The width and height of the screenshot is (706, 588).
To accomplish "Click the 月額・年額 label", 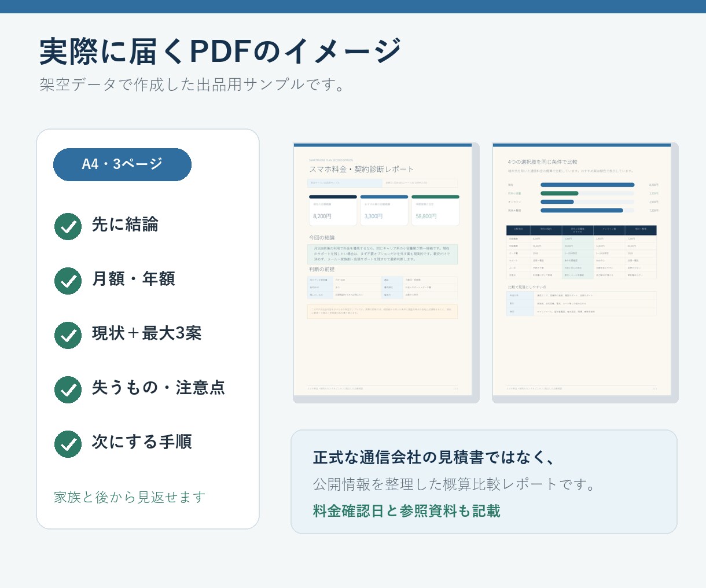I will 133,279.
